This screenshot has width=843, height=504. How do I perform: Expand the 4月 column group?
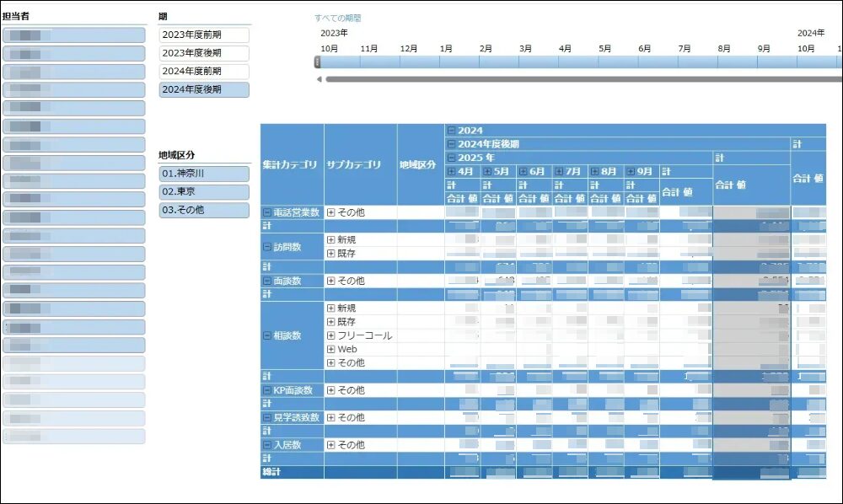(452, 169)
